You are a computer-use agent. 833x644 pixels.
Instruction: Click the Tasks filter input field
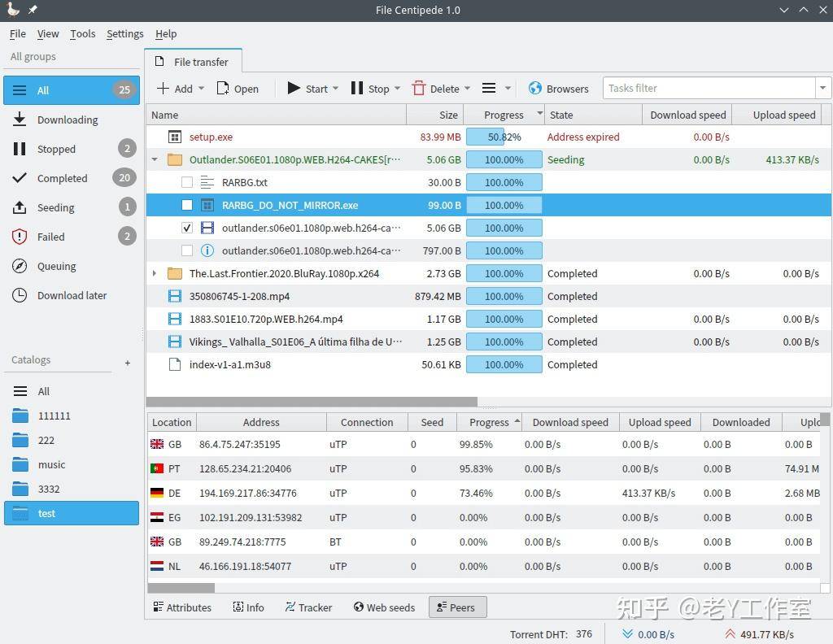click(x=709, y=88)
